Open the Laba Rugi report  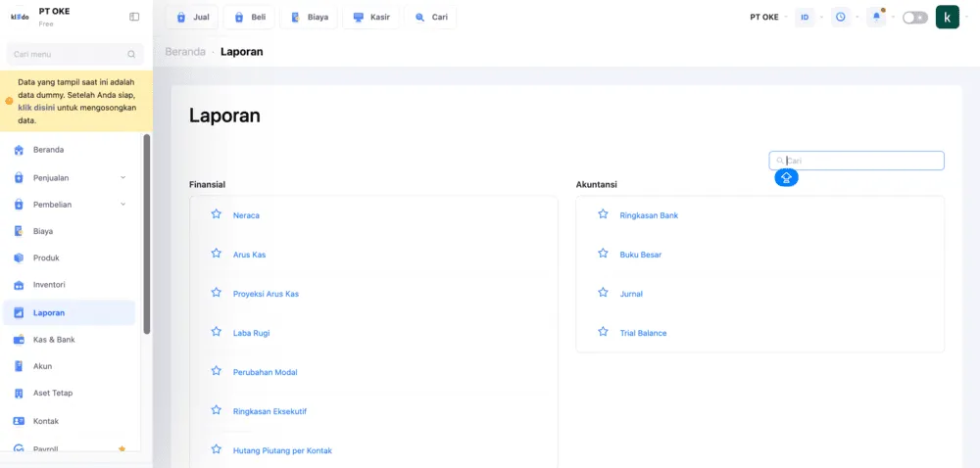click(251, 333)
